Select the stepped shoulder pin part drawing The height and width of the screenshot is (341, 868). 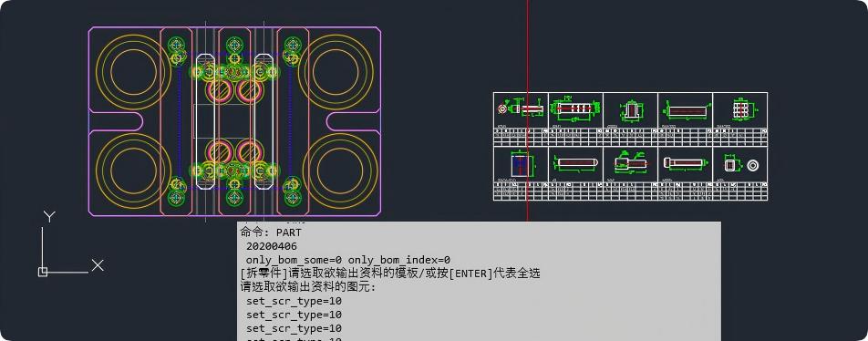coord(631,162)
